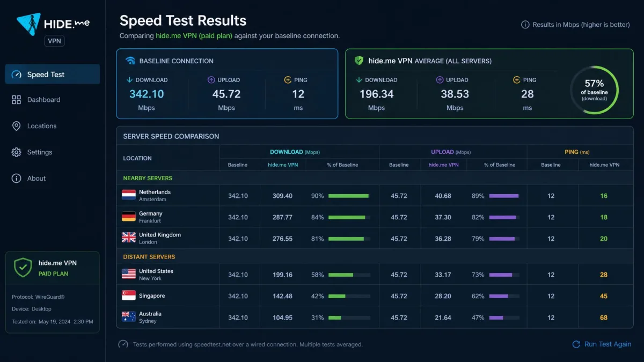Click the PING (ms) group header
644x362 pixels.
(x=577, y=152)
